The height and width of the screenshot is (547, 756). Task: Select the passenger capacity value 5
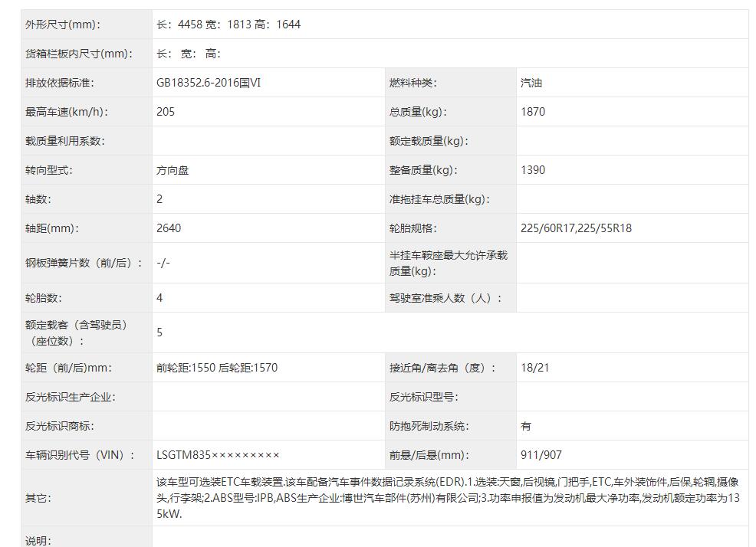tap(159, 332)
